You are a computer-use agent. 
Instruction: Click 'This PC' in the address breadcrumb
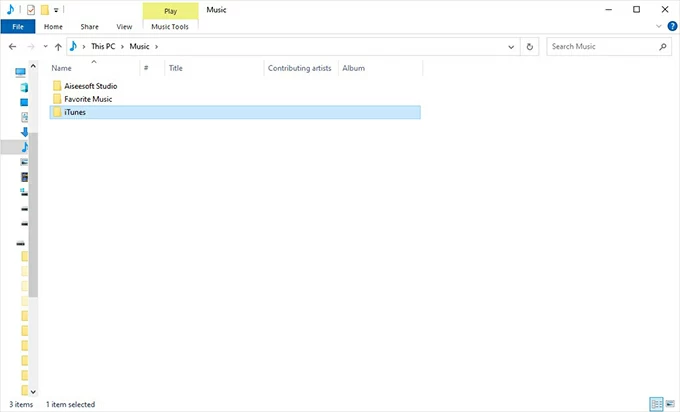click(103, 46)
